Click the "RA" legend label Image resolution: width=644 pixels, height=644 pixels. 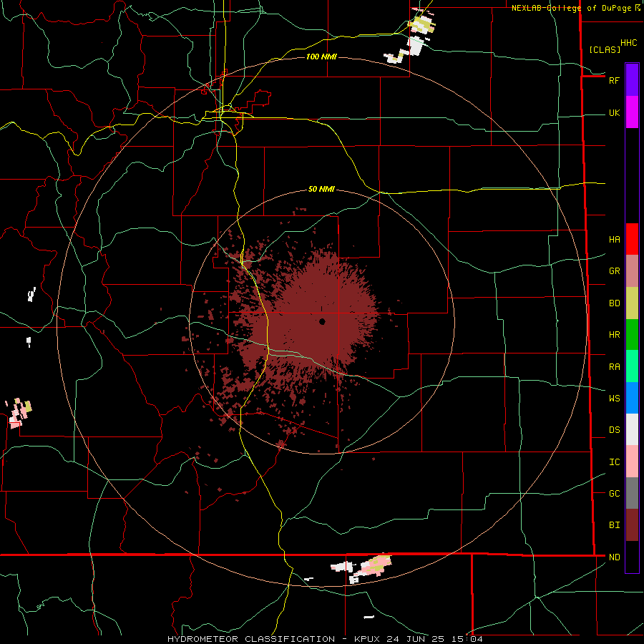click(614, 367)
